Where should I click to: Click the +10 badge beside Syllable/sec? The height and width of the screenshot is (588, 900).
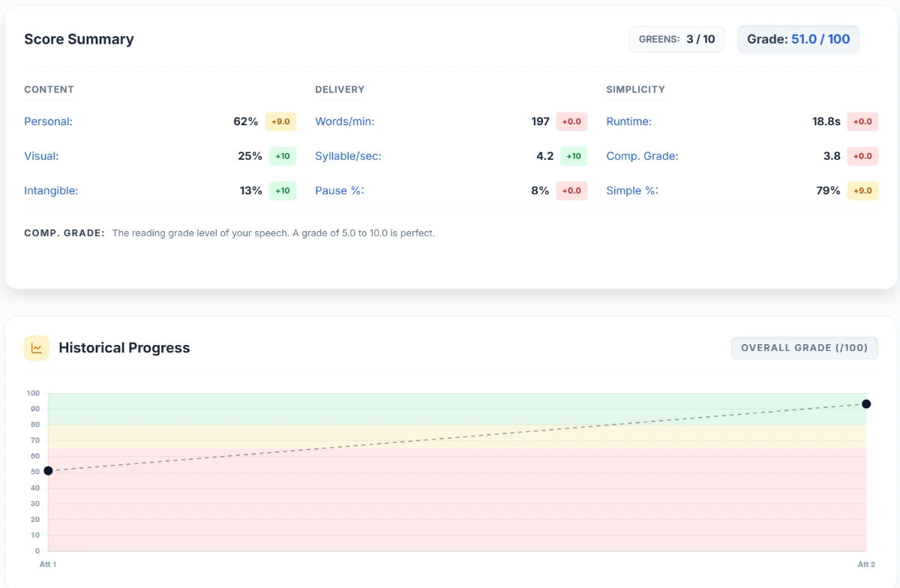pos(573,156)
